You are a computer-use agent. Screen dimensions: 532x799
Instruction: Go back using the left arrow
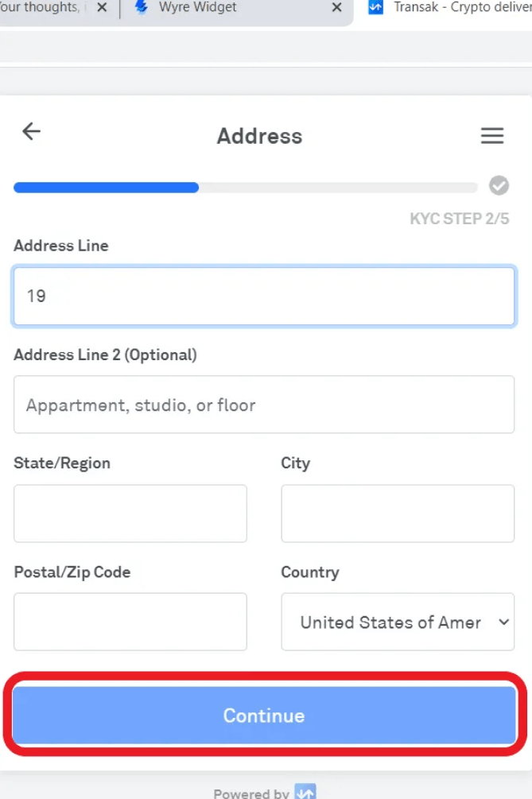tap(31, 132)
